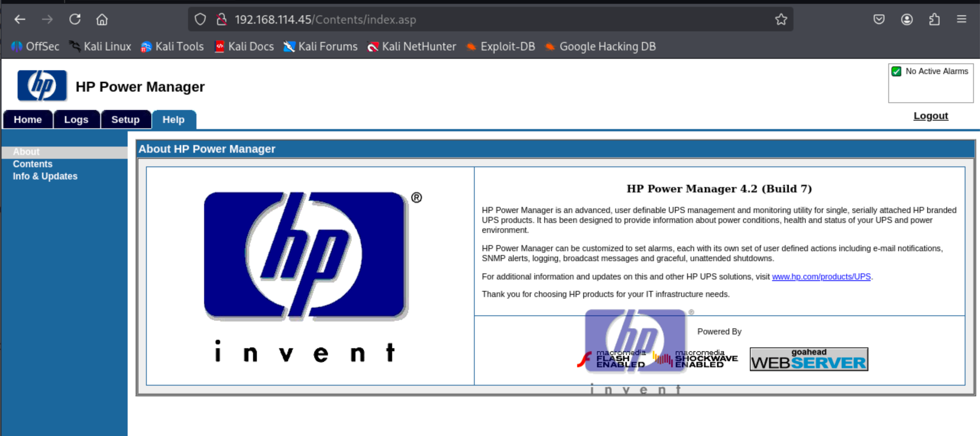
Task: Switch to the Logs tab
Action: coord(76,119)
